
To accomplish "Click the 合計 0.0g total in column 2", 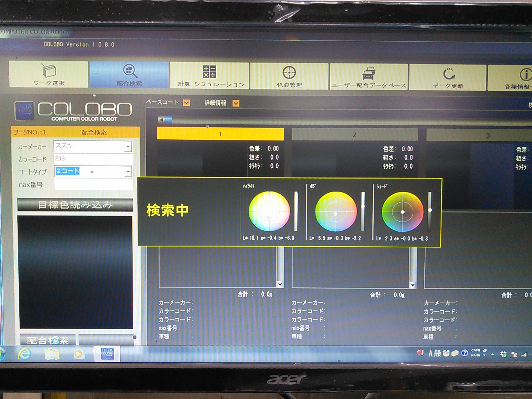I will click(387, 295).
